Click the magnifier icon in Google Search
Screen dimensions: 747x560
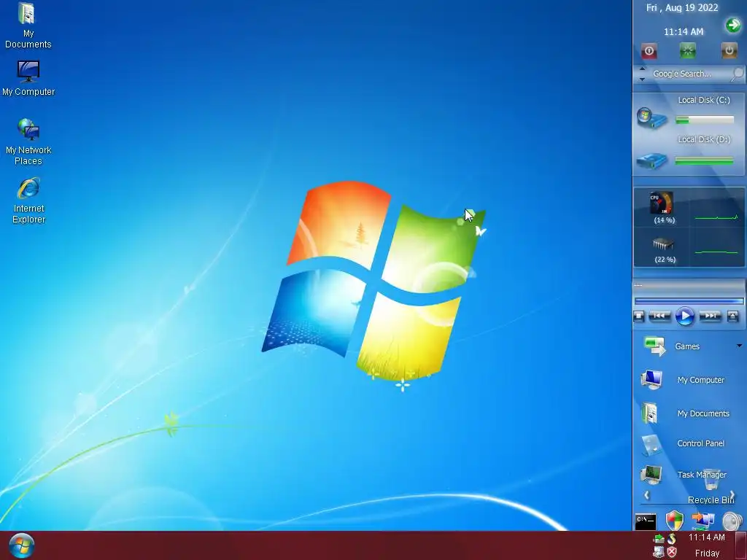(737, 74)
